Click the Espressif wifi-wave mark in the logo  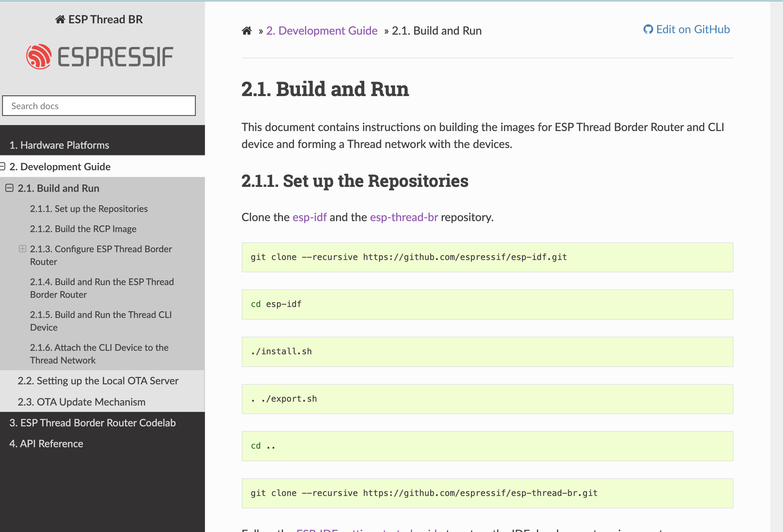38,56
